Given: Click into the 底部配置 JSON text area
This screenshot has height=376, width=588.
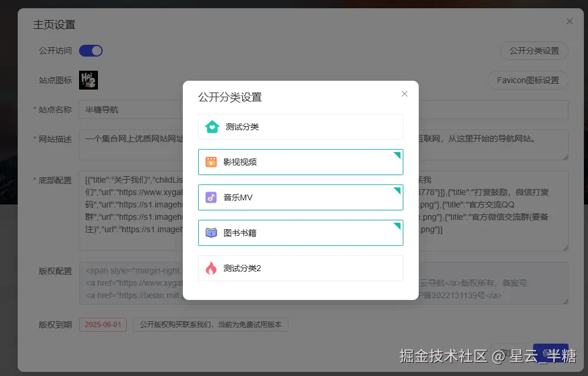Looking at the screenshot, I should coord(323,210).
